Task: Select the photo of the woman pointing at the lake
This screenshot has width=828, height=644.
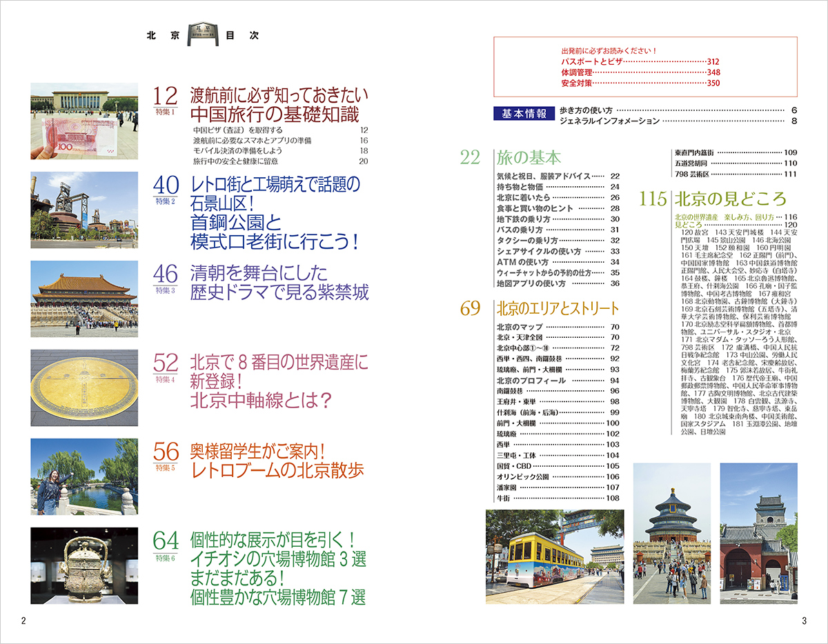Action: pyautogui.click(x=84, y=476)
